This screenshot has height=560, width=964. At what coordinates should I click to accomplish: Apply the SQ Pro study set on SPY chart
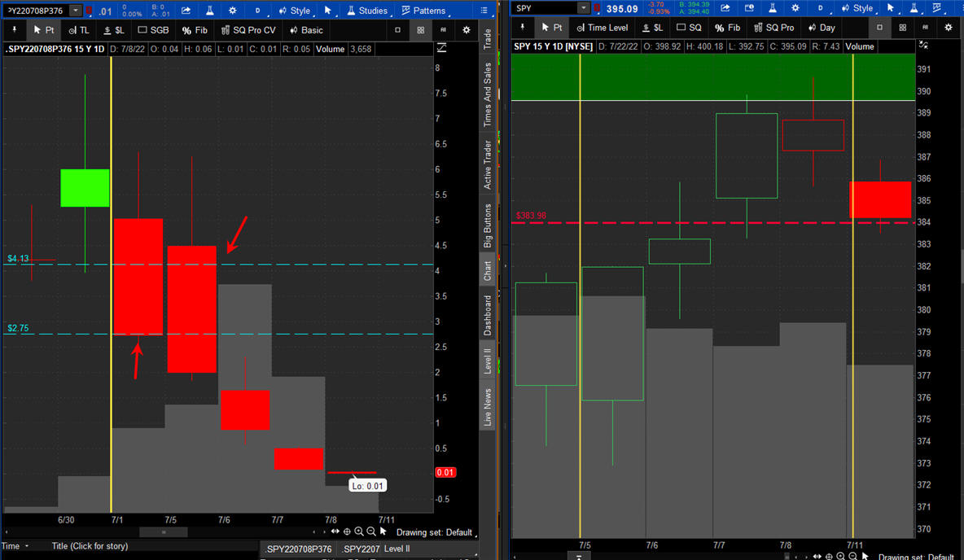(774, 27)
